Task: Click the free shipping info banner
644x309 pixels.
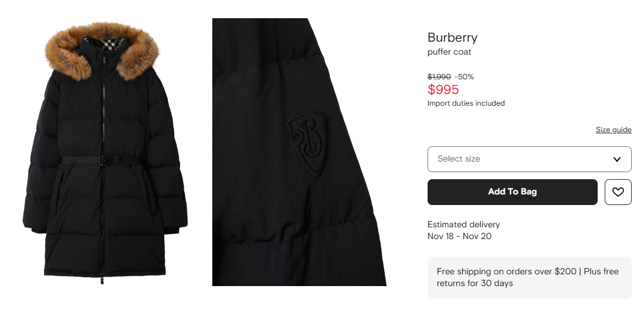Action: click(529, 277)
